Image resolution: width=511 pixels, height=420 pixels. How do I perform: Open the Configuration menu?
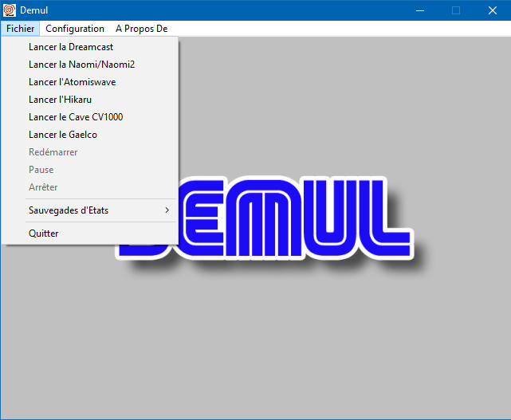click(75, 29)
